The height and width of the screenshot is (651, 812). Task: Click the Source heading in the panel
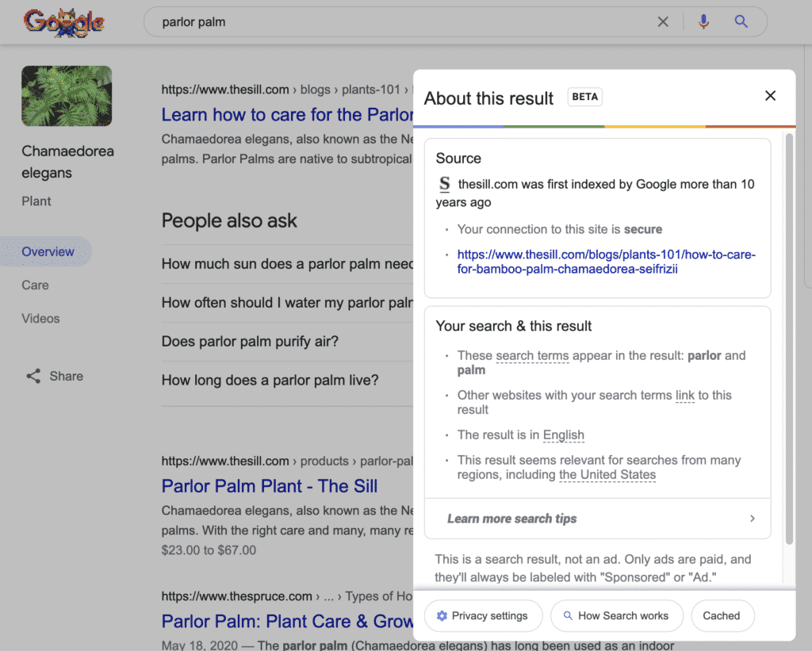pyautogui.click(x=458, y=159)
